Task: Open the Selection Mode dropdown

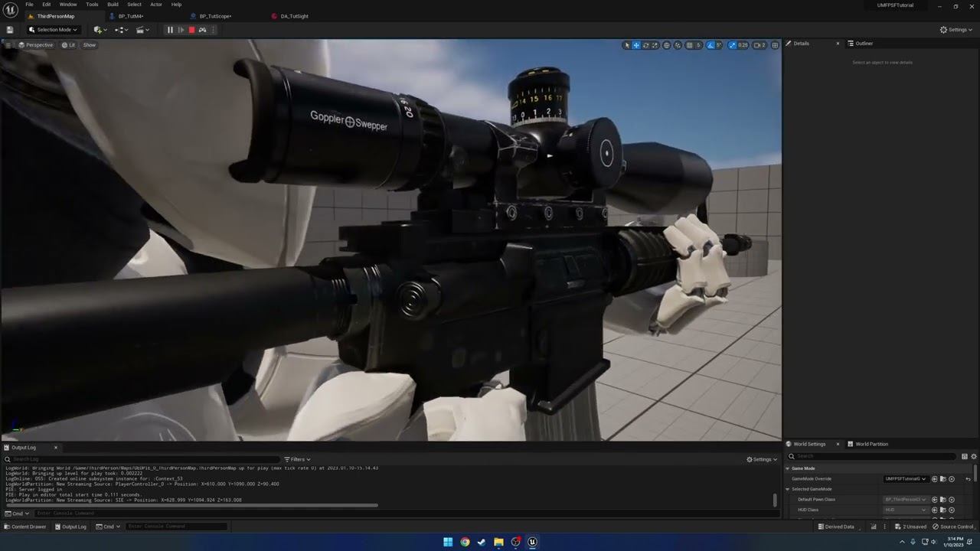Action: point(53,30)
